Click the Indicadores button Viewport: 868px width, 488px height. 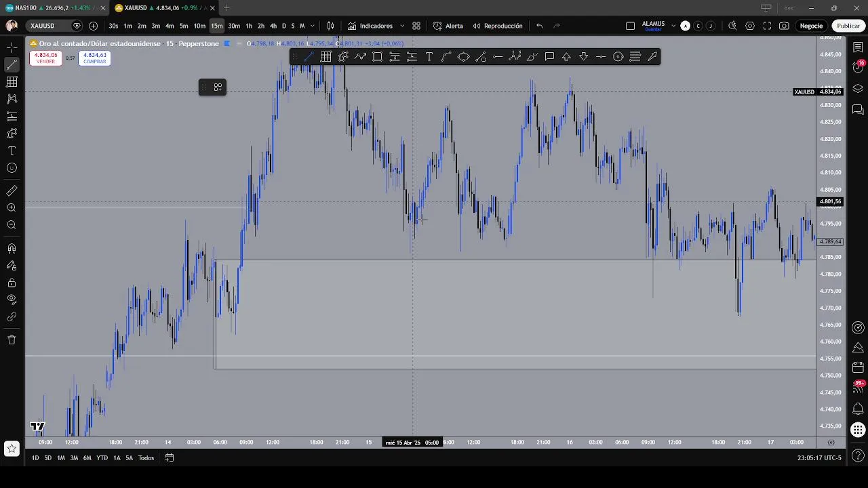click(371, 26)
